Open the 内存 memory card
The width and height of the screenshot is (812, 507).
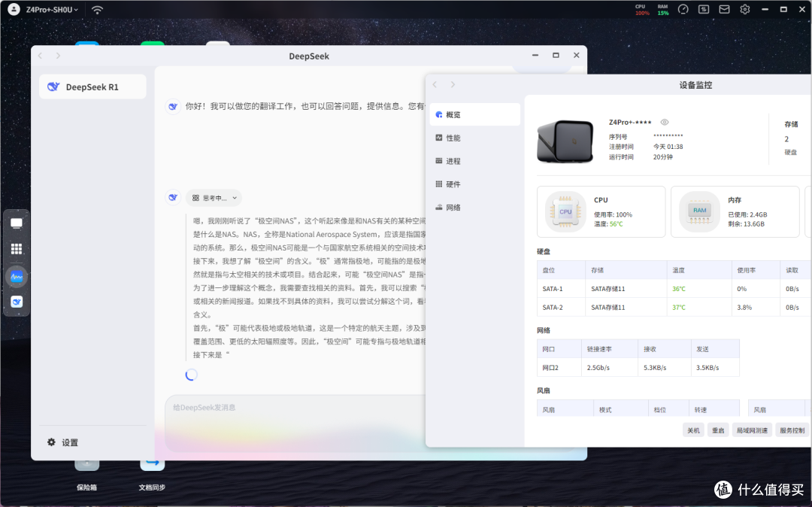pos(735,212)
